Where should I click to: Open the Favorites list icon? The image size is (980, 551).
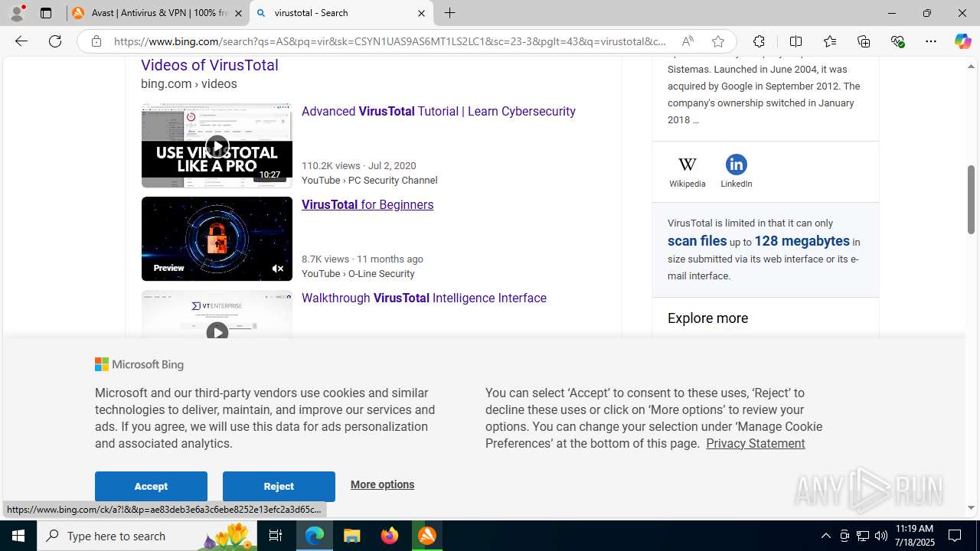[x=830, y=41]
